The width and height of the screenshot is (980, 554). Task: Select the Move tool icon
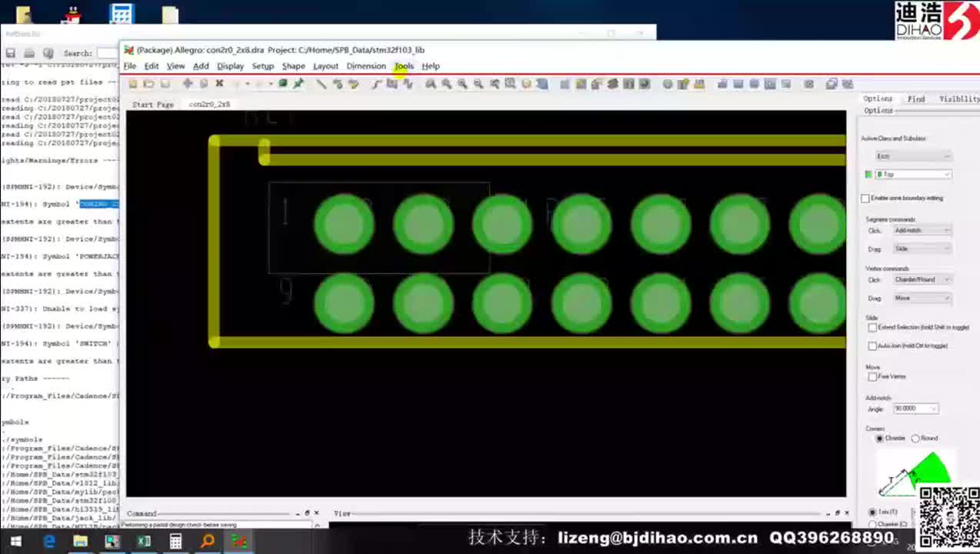click(x=188, y=84)
